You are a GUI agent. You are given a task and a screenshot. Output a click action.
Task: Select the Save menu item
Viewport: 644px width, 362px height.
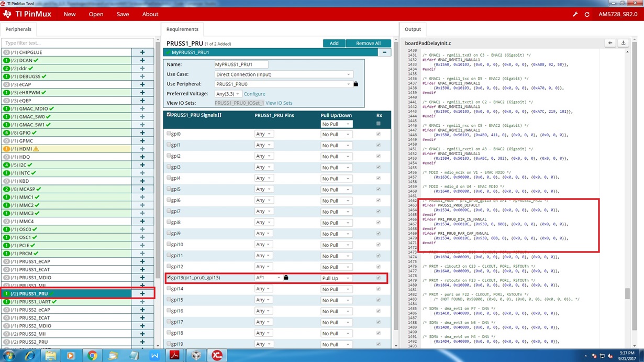[x=123, y=14]
